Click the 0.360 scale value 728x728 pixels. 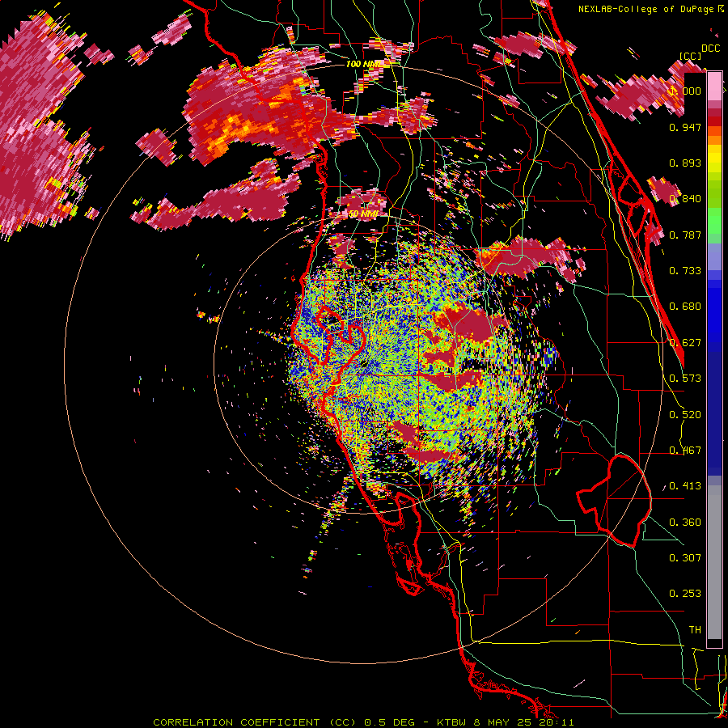[x=685, y=523]
